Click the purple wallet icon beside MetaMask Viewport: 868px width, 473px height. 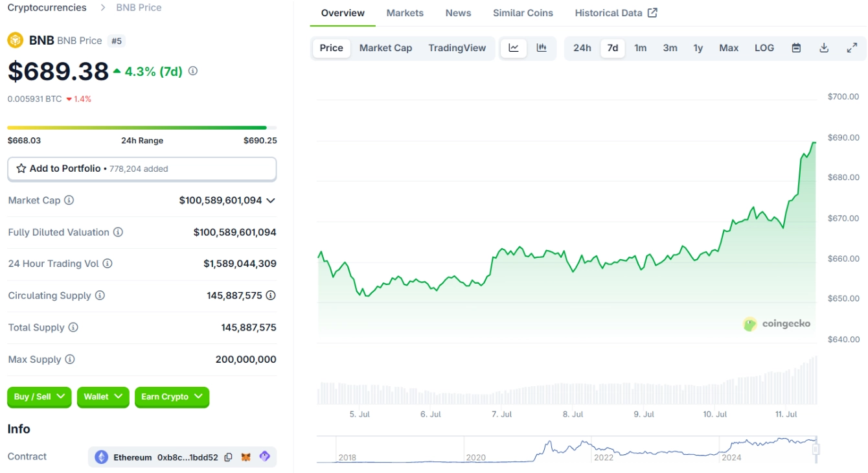(x=264, y=456)
